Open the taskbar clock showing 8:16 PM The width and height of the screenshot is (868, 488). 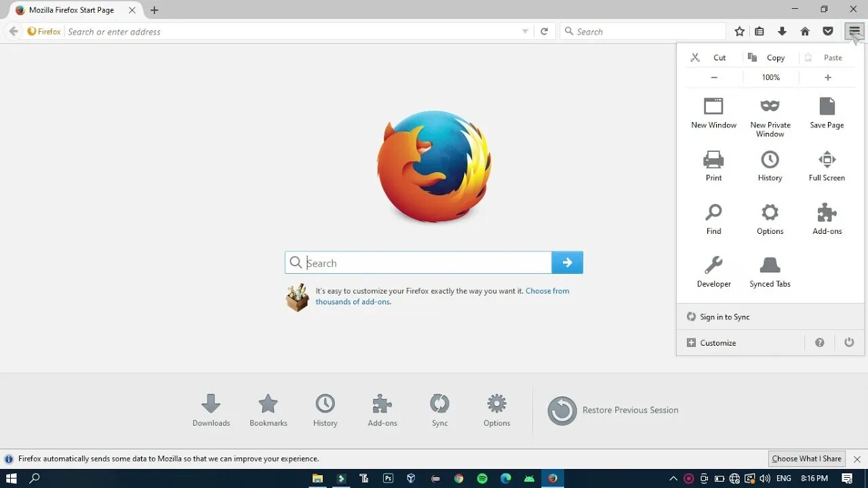(x=814, y=479)
